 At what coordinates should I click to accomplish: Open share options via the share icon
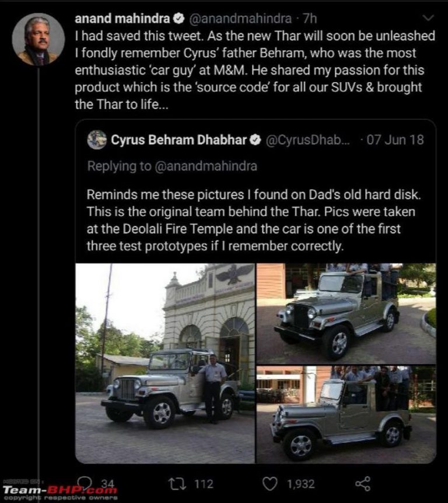tap(363, 484)
